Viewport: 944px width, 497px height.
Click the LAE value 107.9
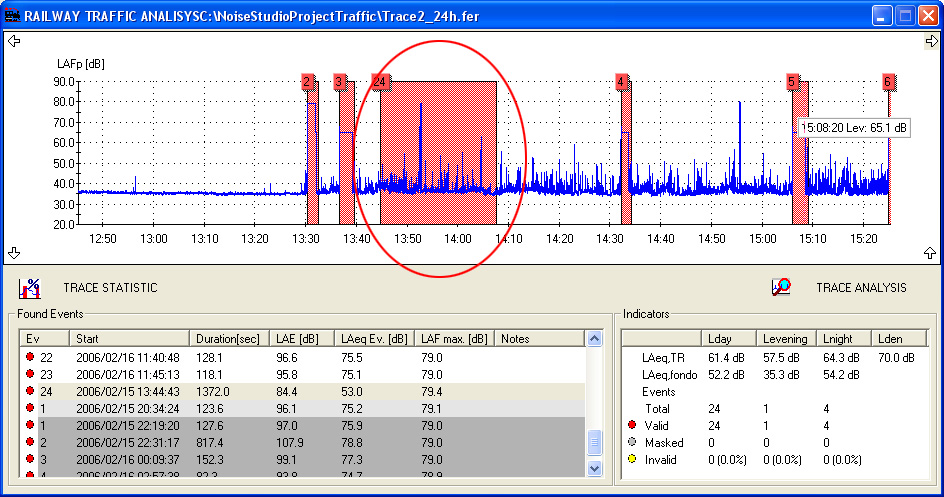(x=290, y=442)
